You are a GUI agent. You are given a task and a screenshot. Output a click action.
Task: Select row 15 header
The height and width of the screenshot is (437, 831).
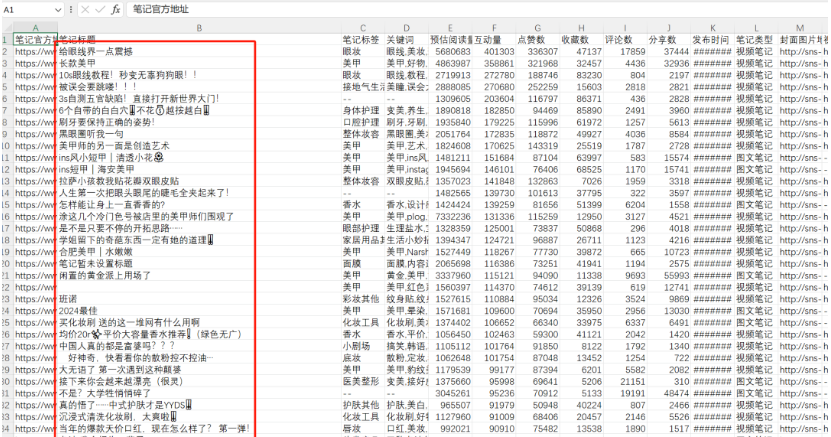[x=6, y=204]
